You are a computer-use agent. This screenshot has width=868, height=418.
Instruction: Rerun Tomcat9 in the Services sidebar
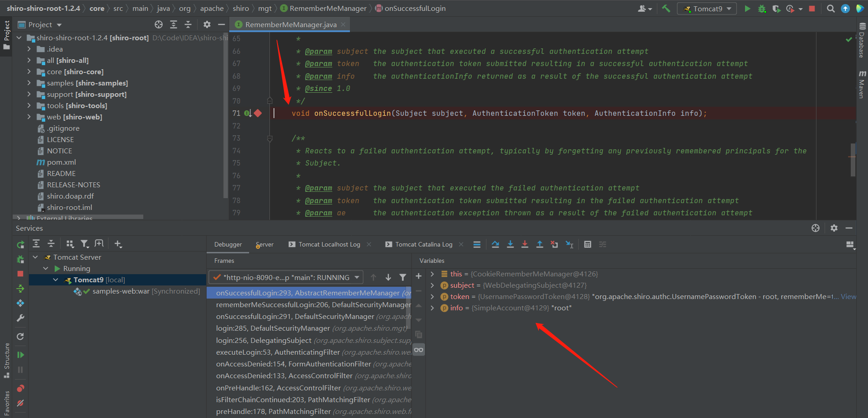tap(20, 245)
